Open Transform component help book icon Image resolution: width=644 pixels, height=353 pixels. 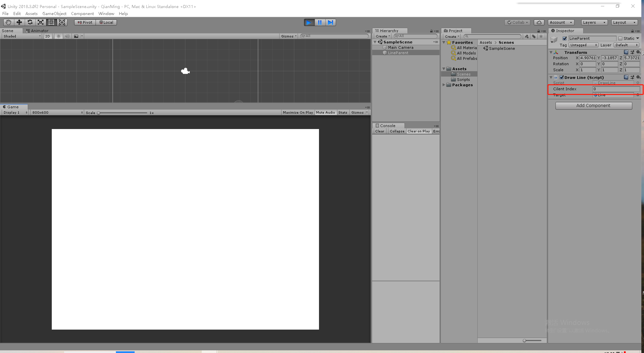(x=626, y=52)
